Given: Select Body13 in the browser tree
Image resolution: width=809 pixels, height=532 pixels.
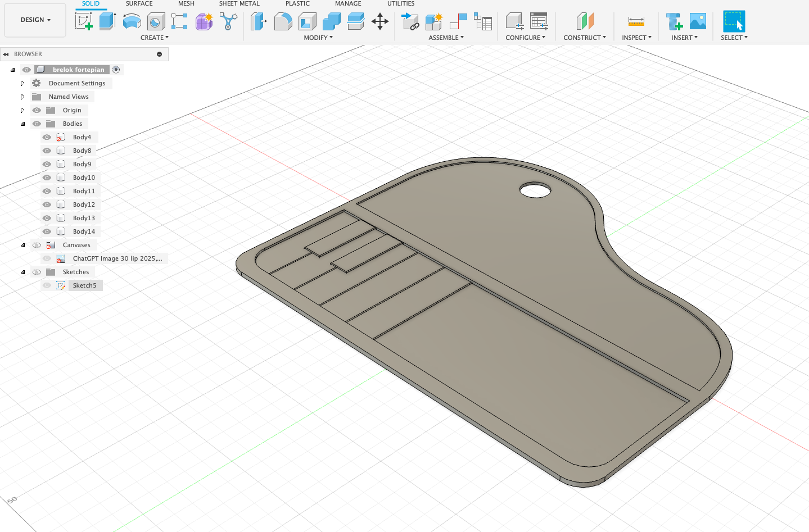Looking at the screenshot, I should pos(84,218).
